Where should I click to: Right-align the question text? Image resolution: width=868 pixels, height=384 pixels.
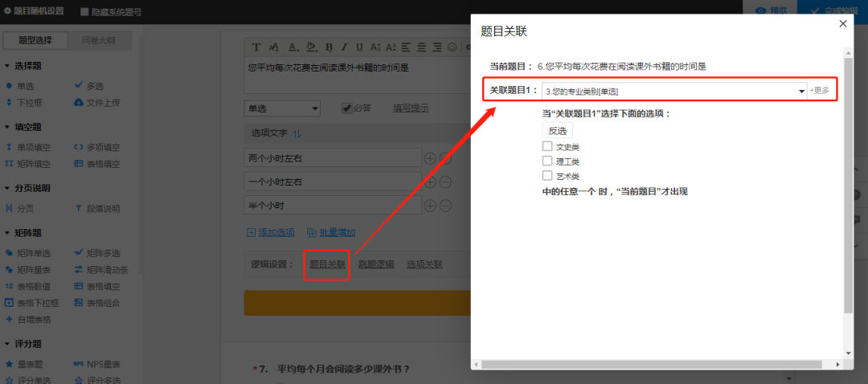(x=437, y=47)
